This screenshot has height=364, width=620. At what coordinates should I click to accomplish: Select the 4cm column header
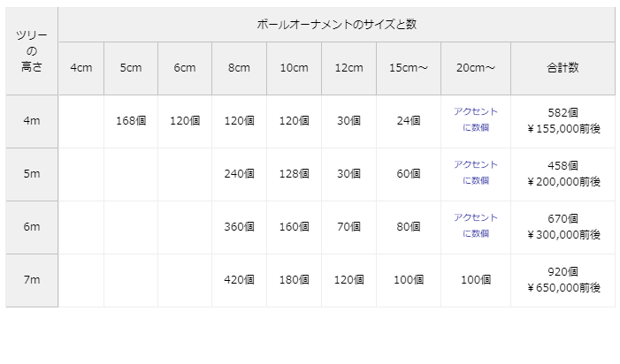[80, 69]
